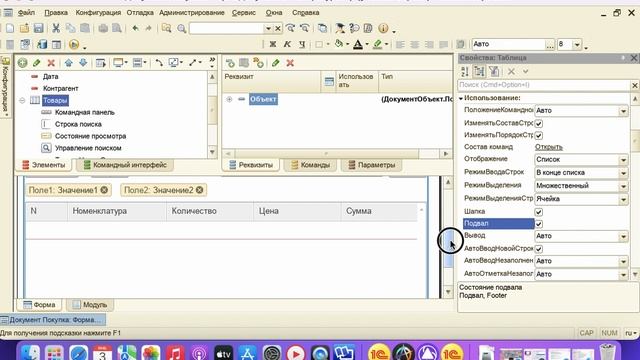Select the Контрагент tree item
This screenshot has width=640, height=360.
(x=60, y=88)
